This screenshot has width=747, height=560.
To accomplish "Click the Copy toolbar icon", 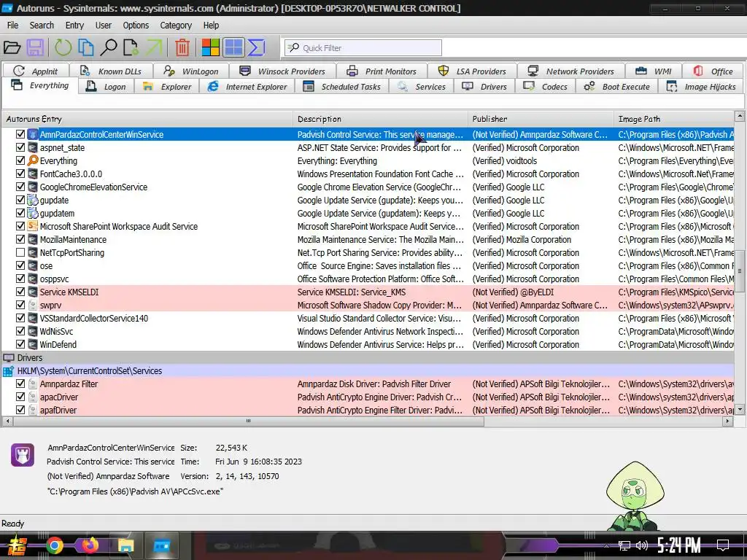I will point(86,47).
